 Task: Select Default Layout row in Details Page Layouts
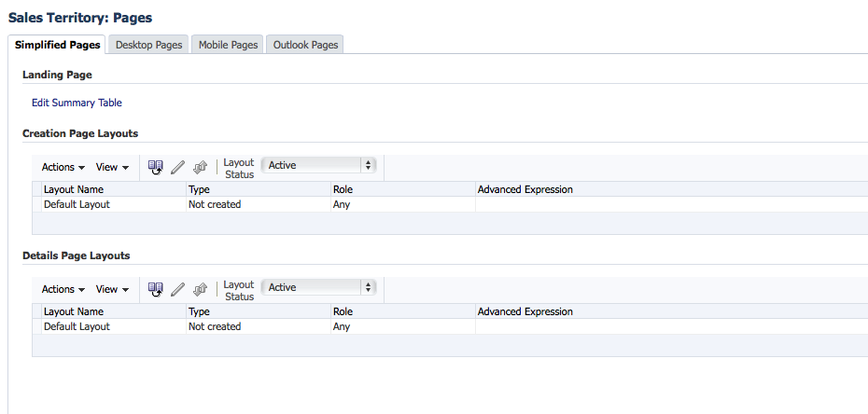tap(77, 326)
